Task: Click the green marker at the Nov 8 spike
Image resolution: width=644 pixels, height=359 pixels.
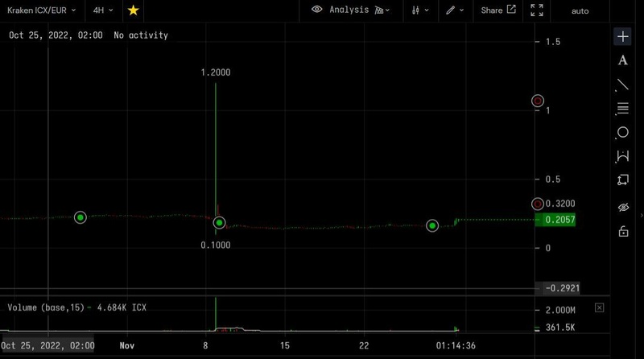Action: (219, 223)
